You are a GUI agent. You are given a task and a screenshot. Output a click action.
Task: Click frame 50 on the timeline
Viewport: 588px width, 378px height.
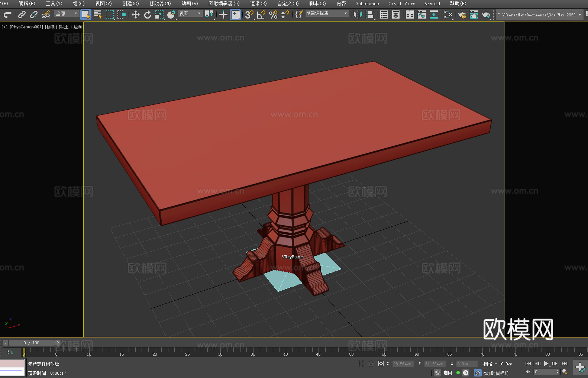(351, 351)
